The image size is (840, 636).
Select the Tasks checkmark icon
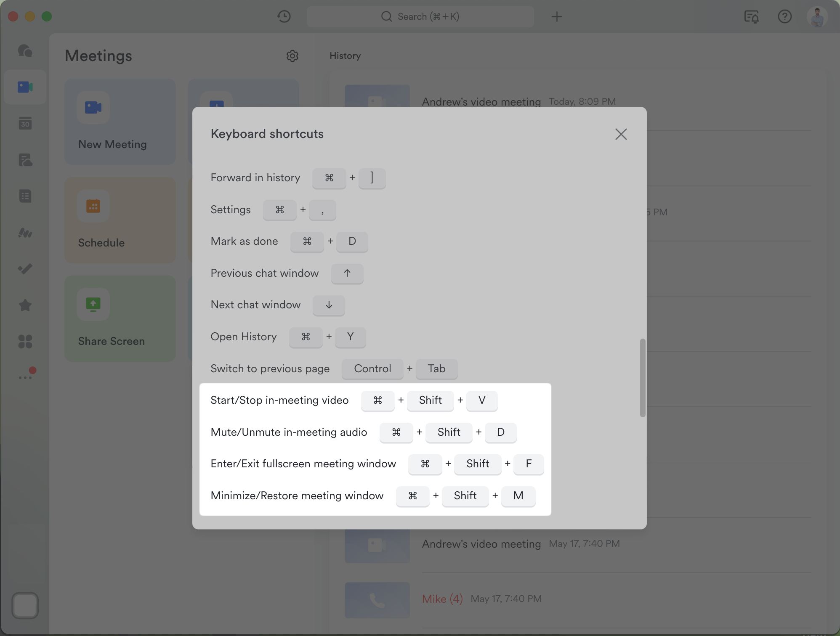pyautogui.click(x=25, y=268)
